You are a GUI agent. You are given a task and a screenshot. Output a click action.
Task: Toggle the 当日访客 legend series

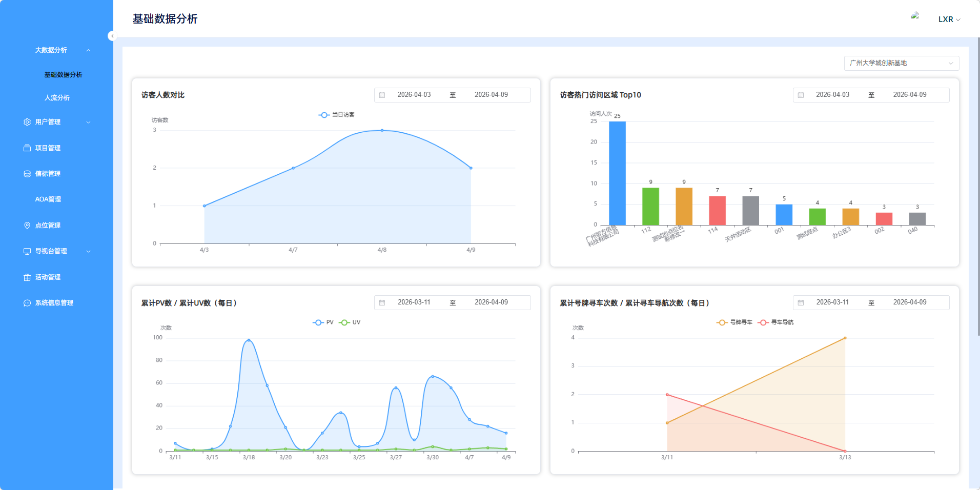coord(337,115)
